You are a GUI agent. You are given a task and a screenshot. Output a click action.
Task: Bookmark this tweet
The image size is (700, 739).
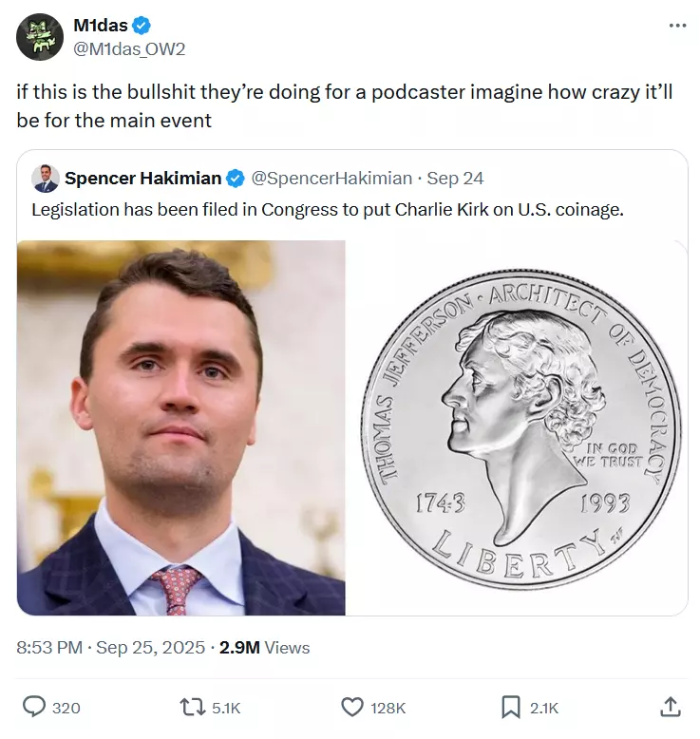[510, 708]
